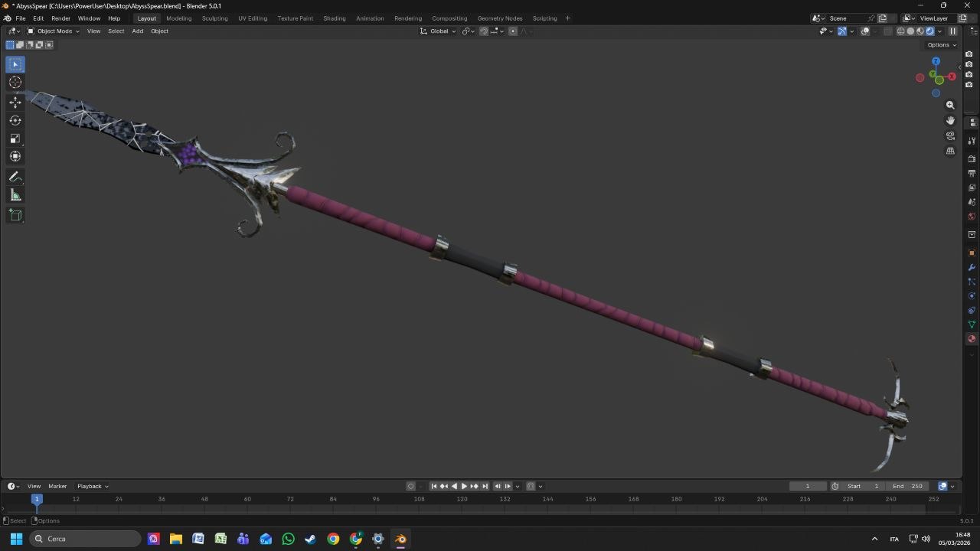Click frame 120 marker on the timeline
Screen dimensions: 980x551
pos(462,499)
